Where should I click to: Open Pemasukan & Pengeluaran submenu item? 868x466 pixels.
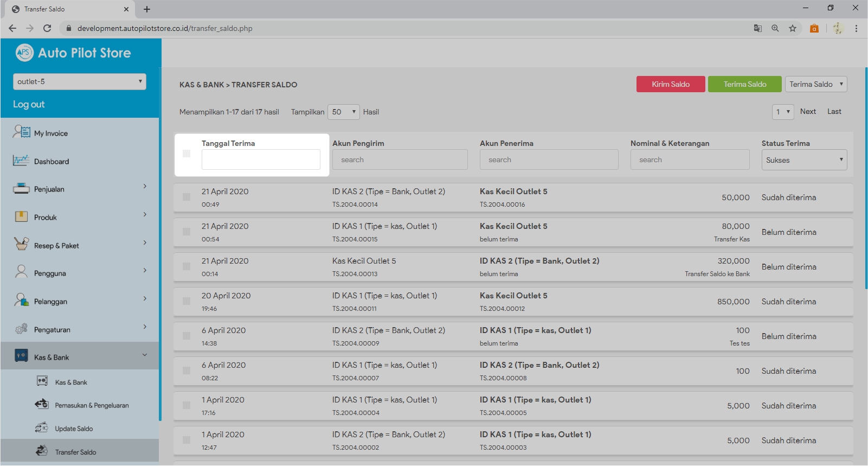[92, 405]
